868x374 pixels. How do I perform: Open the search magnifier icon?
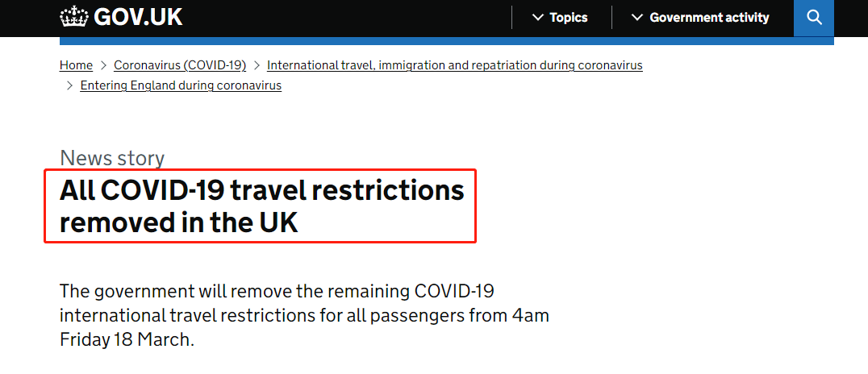814,17
